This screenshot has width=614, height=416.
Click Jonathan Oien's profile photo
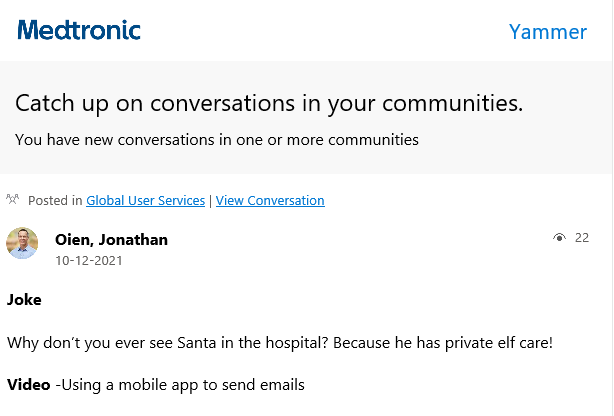[22, 243]
